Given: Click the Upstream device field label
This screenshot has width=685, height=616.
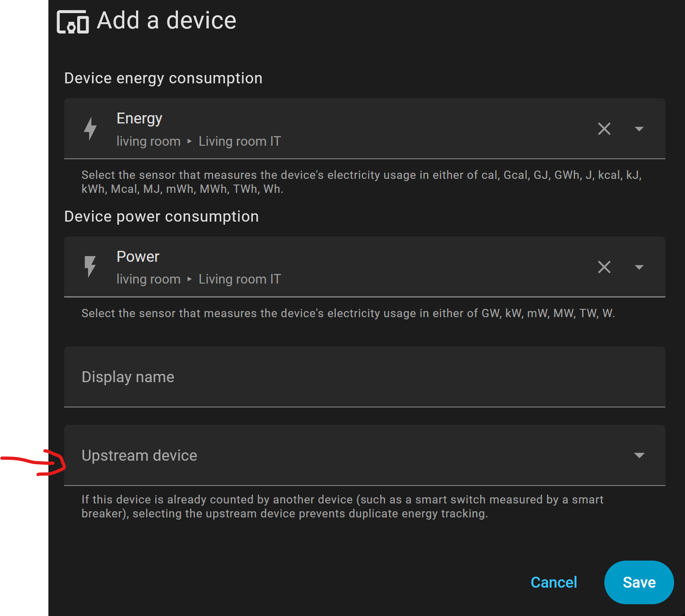Looking at the screenshot, I should (x=139, y=455).
